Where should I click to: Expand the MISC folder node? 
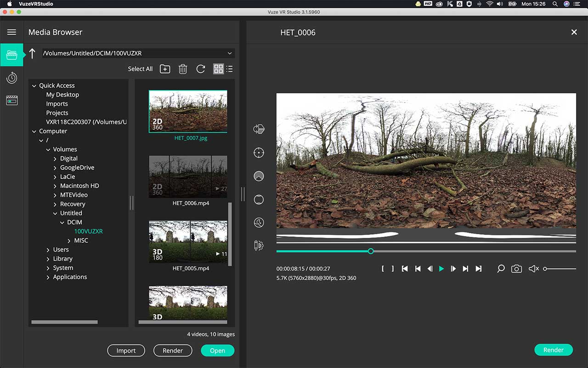69,241
